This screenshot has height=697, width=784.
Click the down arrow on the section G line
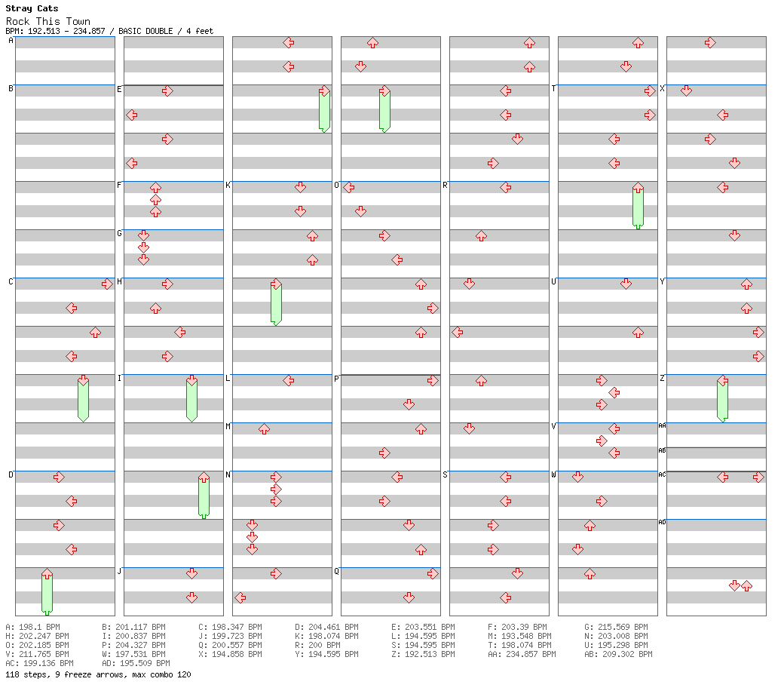[x=143, y=235]
